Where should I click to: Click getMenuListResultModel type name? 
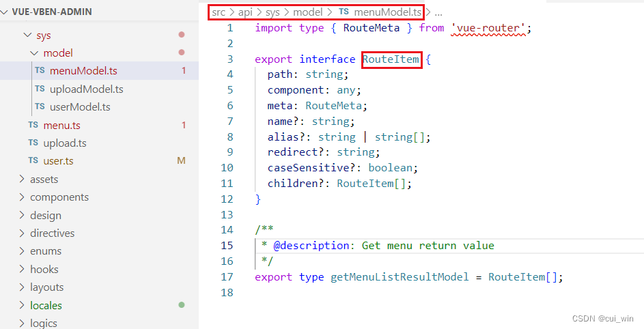point(400,277)
